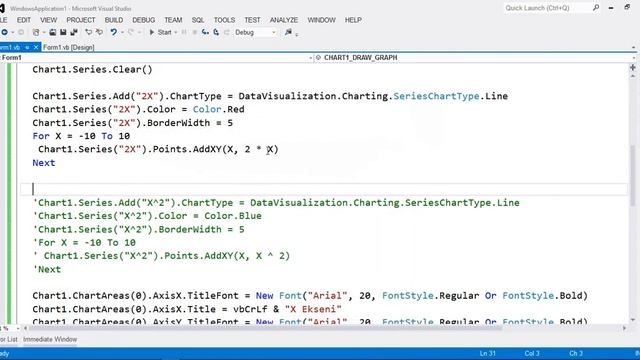
Task: Click the horizontal scrollbar thumb in the editor
Action: [x=265, y=328]
